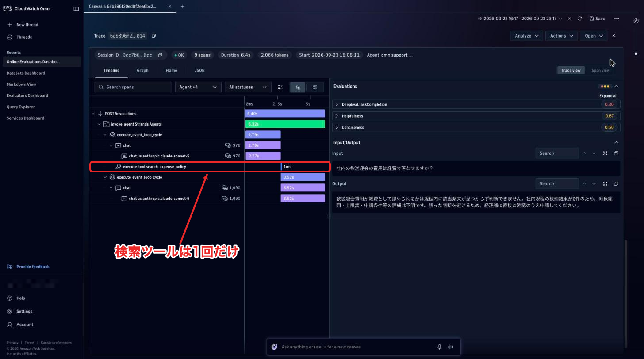Open the All statuses filter
Viewport: 644px width, 359px height.
(x=248, y=87)
